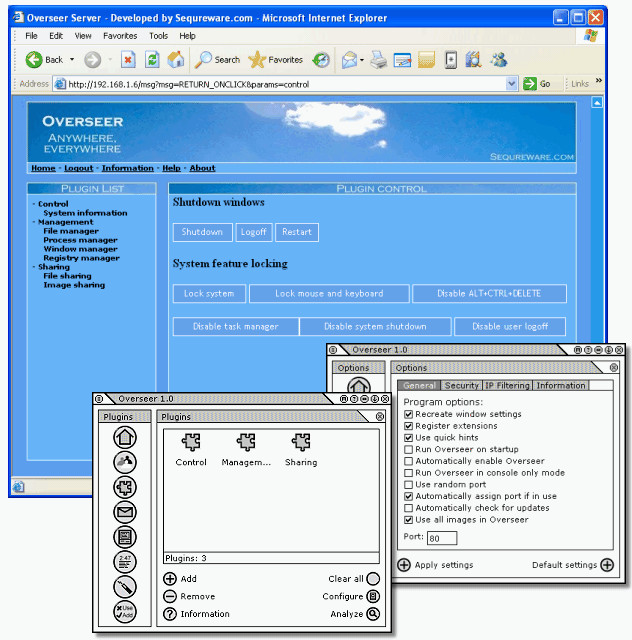Click the puzzle piece icon in Plugins sidebar

tap(125, 487)
